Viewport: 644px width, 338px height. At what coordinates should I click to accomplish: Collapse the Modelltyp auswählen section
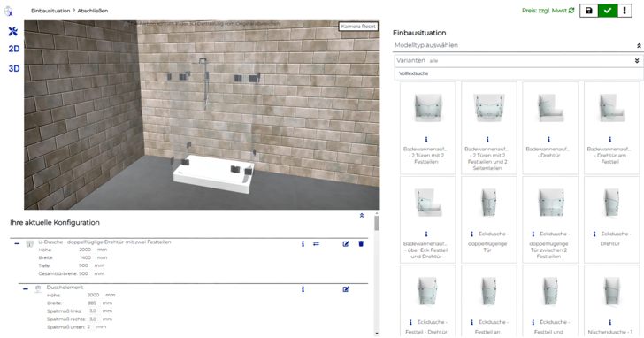tap(639, 46)
